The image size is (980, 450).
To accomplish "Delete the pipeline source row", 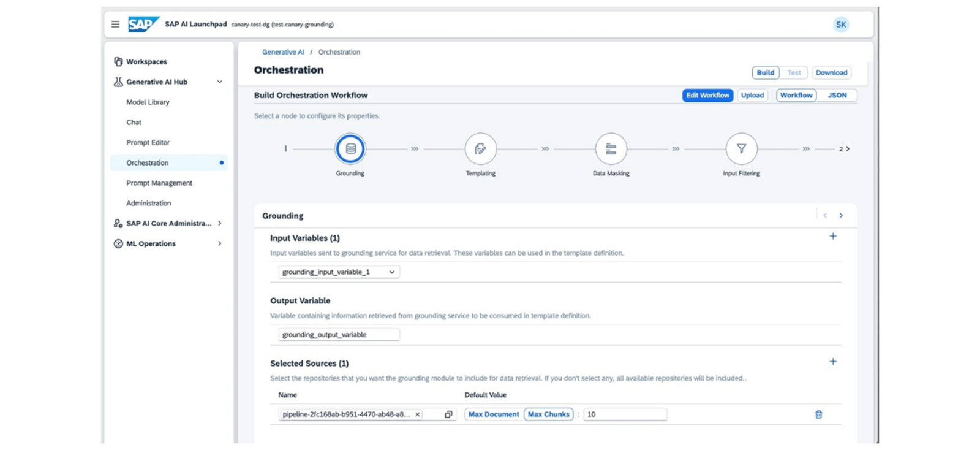I will click(x=819, y=415).
